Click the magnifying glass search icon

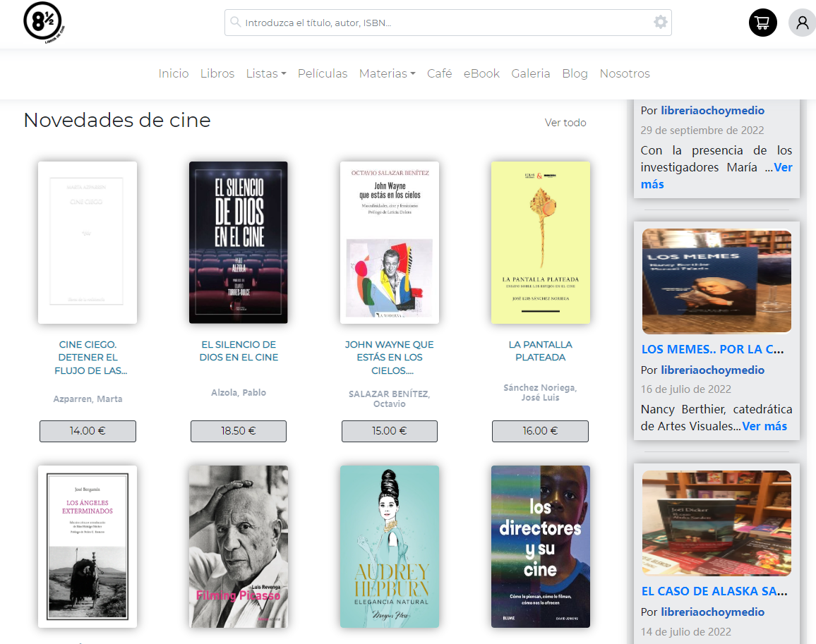tap(236, 23)
